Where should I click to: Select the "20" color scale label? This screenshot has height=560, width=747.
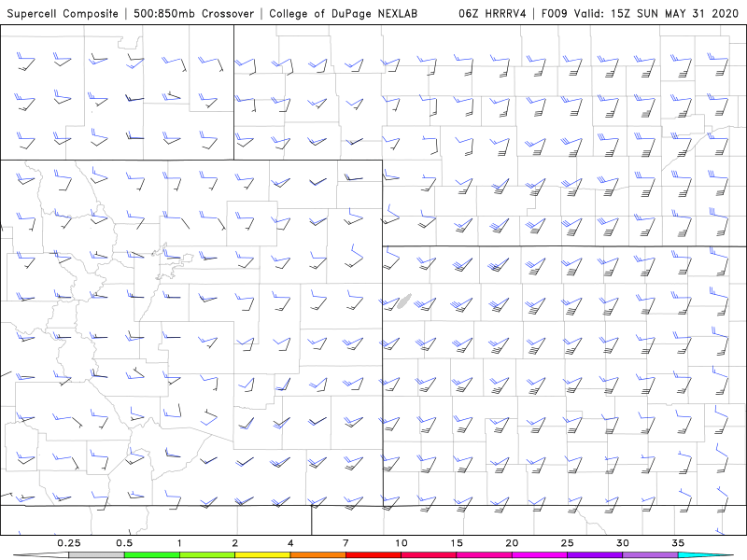tap(512, 543)
